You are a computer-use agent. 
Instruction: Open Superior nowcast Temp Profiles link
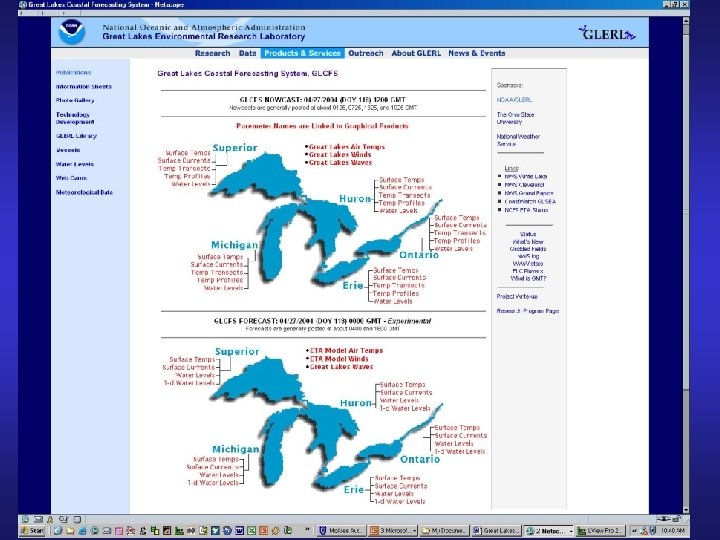[x=187, y=176]
